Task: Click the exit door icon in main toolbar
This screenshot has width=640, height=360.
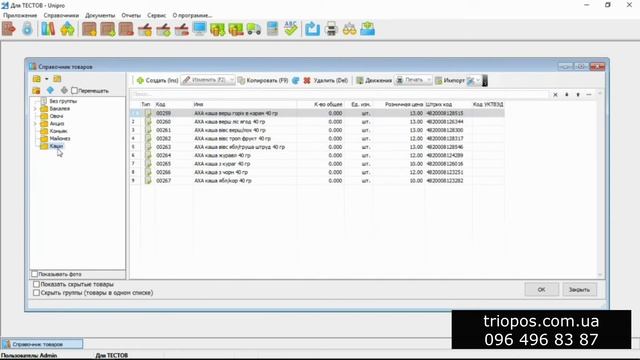Action: click(9, 29)
